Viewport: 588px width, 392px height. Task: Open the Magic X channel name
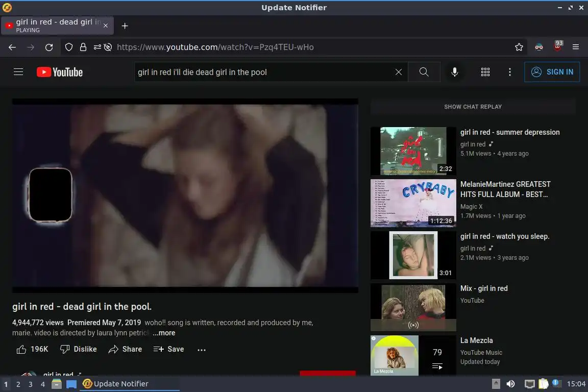point(472,206)
